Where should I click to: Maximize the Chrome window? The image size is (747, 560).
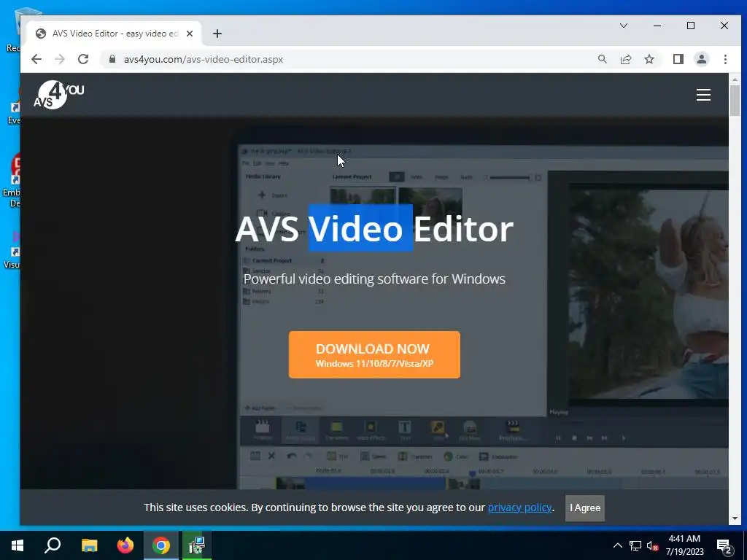[691, 26]
